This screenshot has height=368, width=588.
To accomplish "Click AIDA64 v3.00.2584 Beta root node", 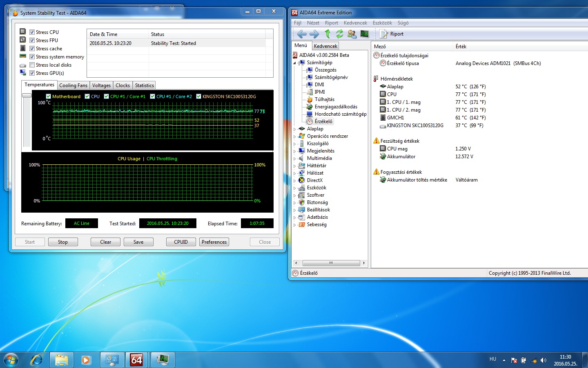I will tap(324, 55).
